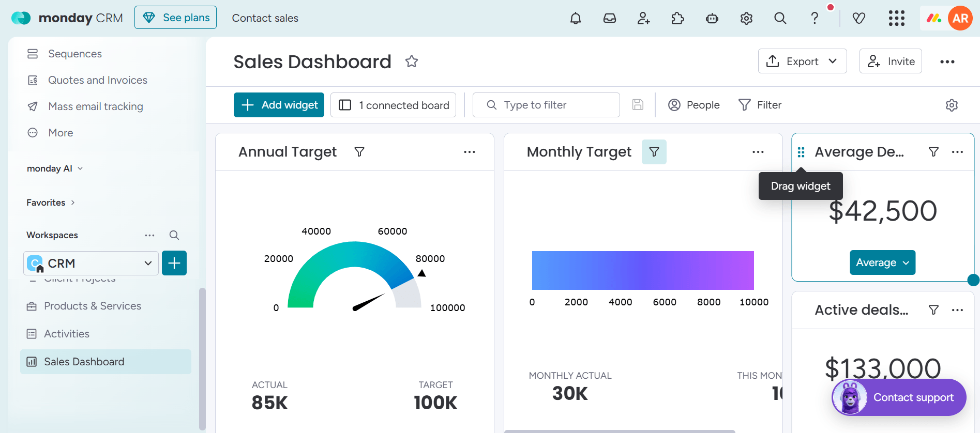Open the help question mark
The width and height of the screenshot is (980, 433).
click(815, 19)
